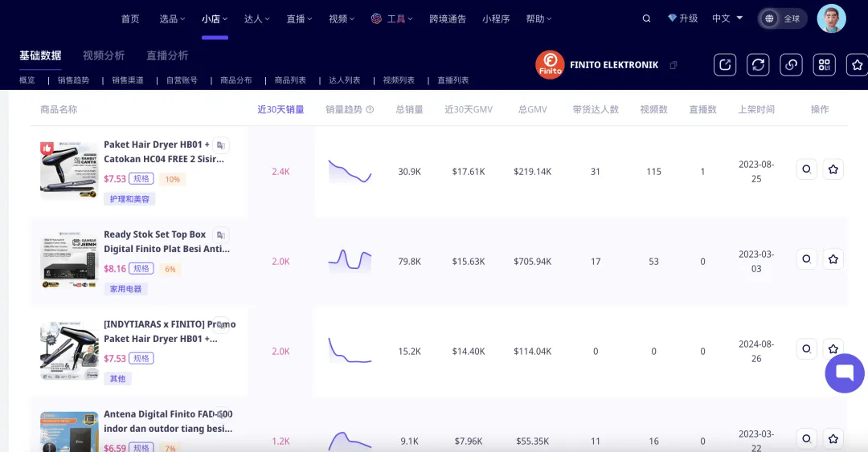Open the 中文 language dropdown
The image size is (868, 452).
coord(727,18)
